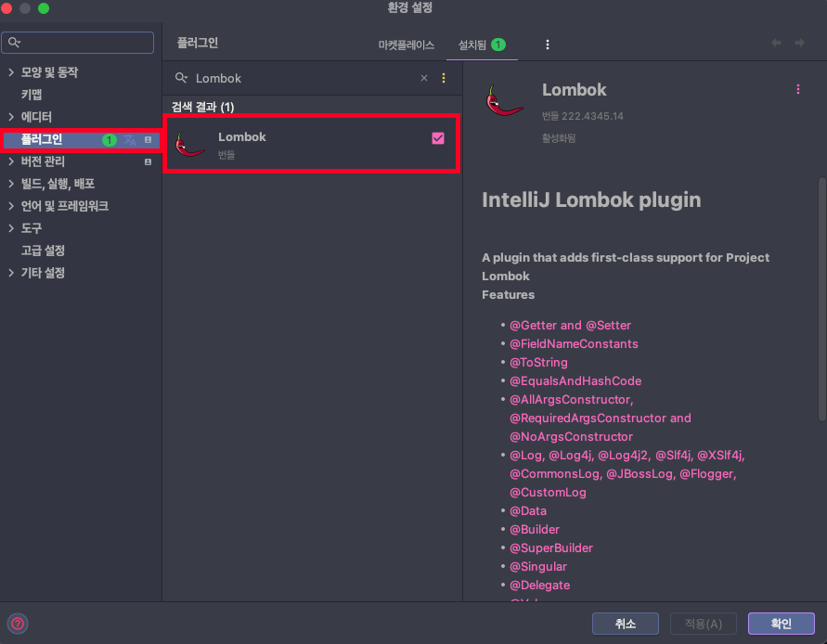The height and width of the screenshot is (644, 827).
Task: Click the translation icon in 플러그인 row
Action: 130,140
